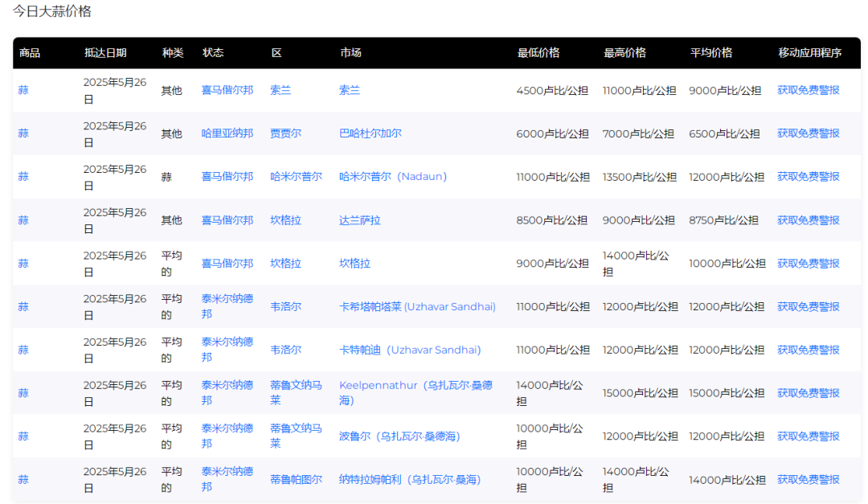
Task: Select the 4500卢比/公担 minimum price cell
Action: 552,91
